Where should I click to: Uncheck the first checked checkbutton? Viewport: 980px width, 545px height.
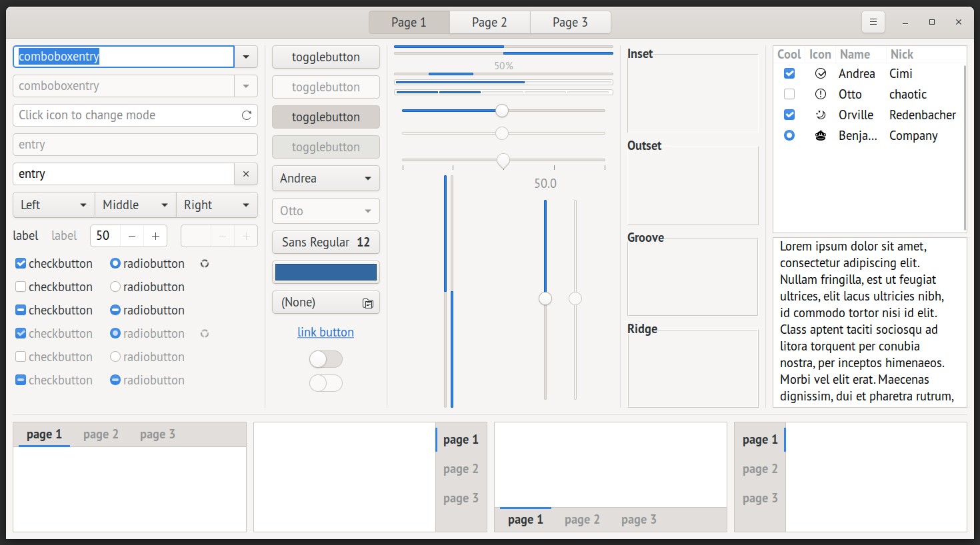tap(21, 264)
